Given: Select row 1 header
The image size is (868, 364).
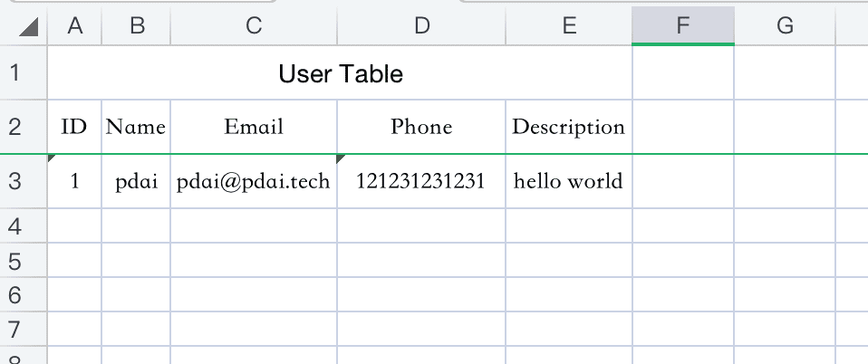Looking at the screenshot, I should pos(14,72).
